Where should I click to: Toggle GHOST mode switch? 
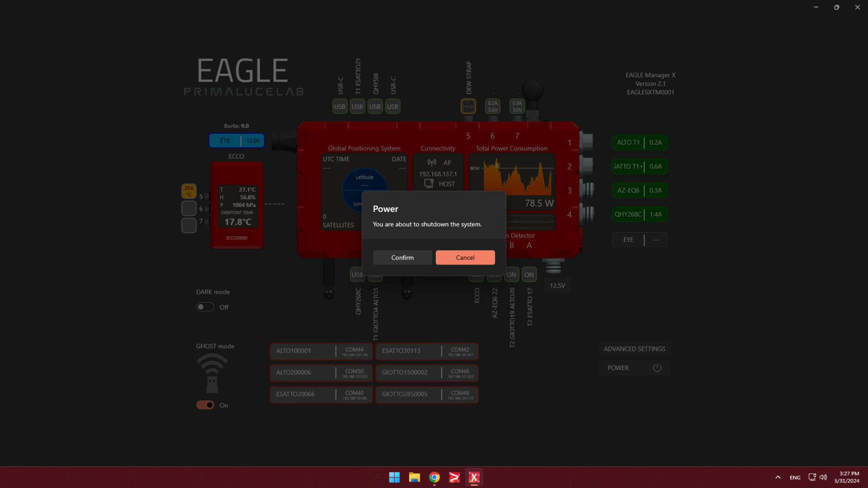pos(205,405)
